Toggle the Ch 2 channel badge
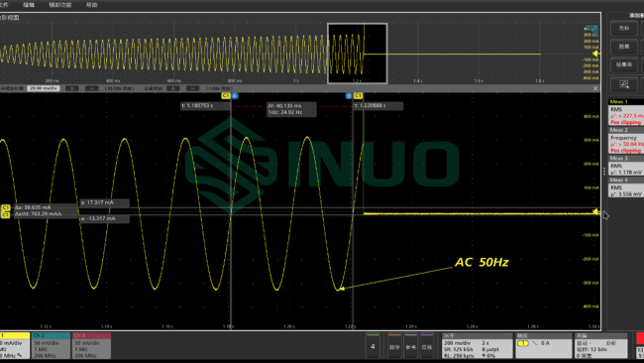The height and width of the screenshot is (363, 644). 51,345
